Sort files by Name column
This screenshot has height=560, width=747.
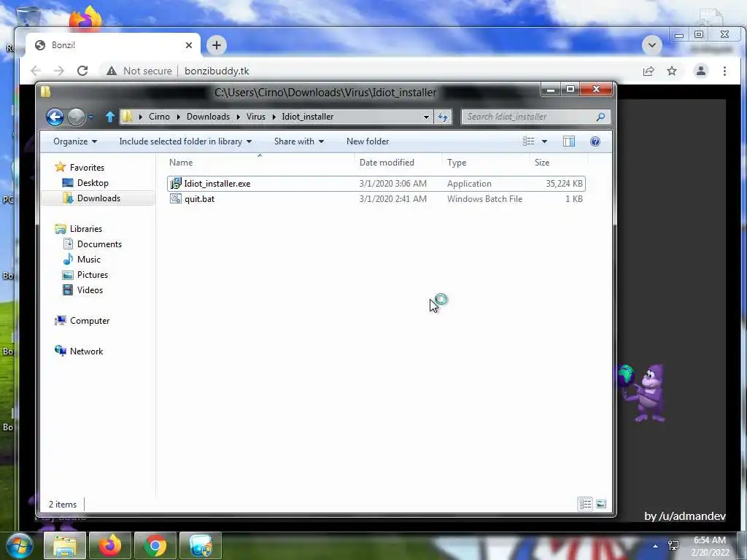[260, 163]
